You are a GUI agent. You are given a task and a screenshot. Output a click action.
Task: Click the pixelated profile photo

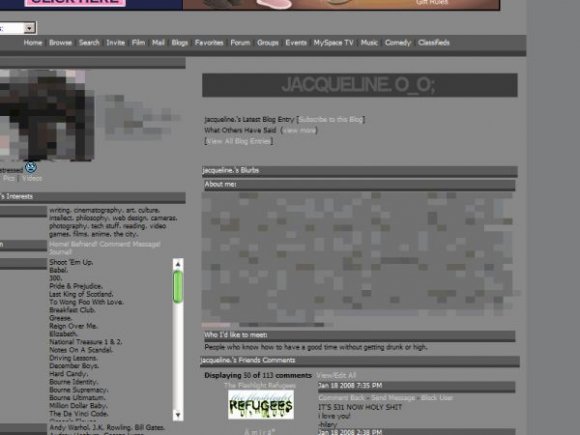[x=46, y=115]
